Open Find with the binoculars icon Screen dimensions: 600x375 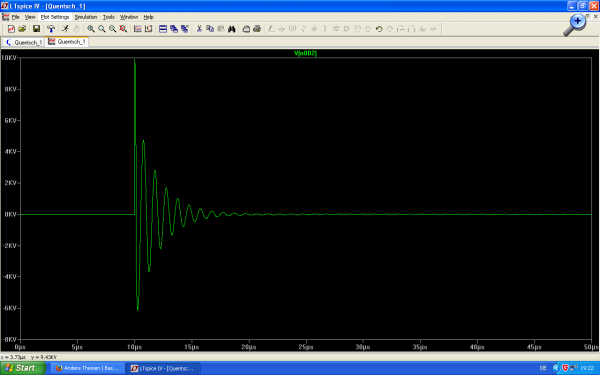pyautogui.click(x=232, y=29)
